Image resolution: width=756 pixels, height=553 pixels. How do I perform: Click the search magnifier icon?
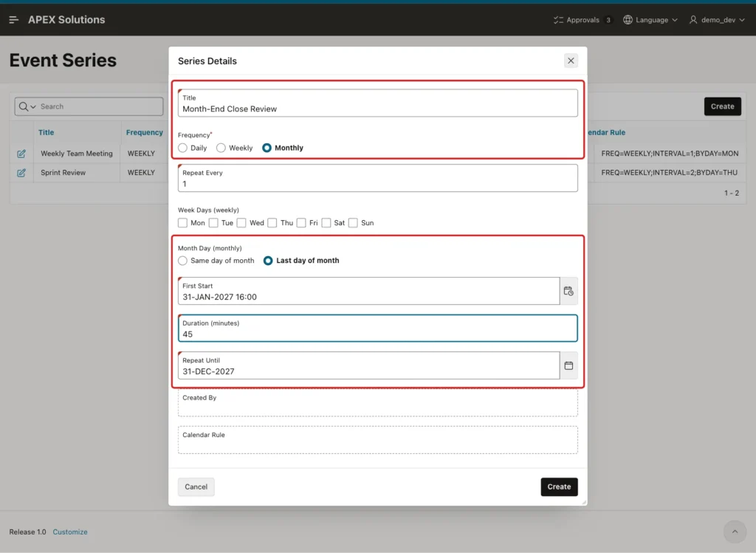click(x=23, y=106)
